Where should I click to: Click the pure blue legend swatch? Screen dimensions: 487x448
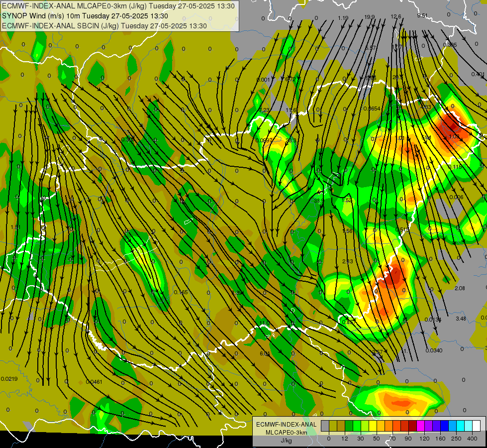coord(444,426)
